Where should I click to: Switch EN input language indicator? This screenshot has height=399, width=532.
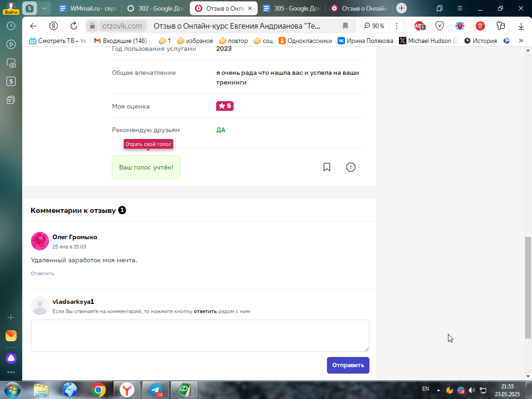point(425,389)
